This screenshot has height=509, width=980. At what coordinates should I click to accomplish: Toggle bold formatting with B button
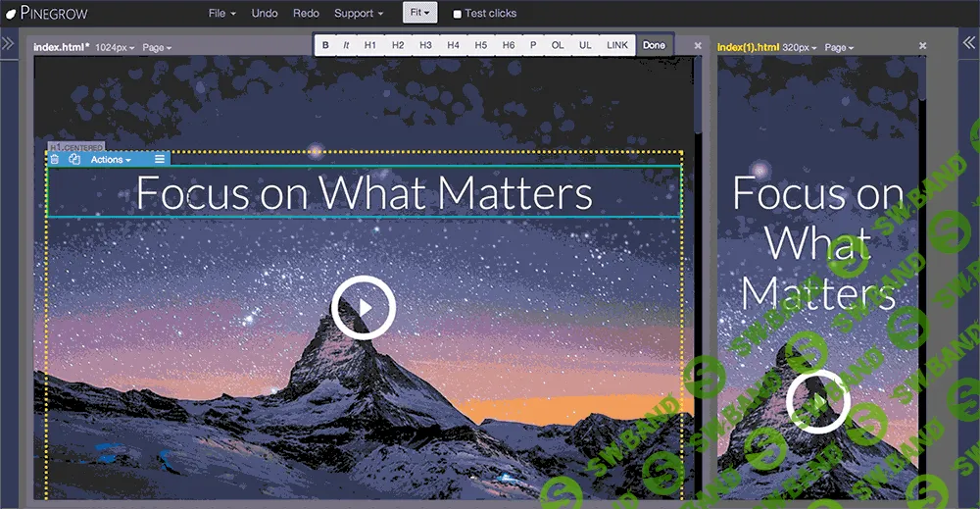pos(325,45)
